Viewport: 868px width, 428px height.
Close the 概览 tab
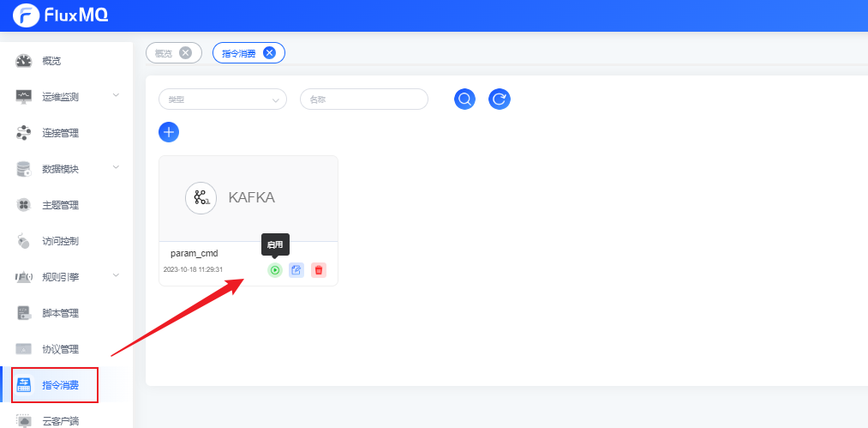185,52
